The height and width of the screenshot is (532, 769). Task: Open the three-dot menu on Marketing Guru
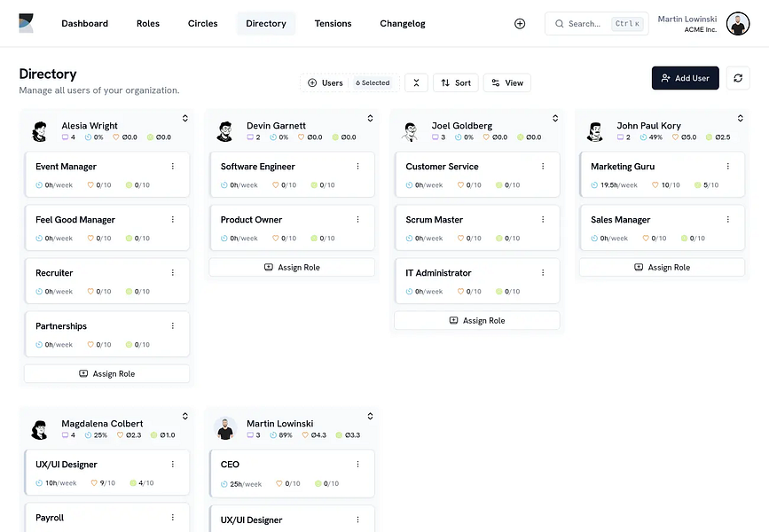pyautogui.click(x=728, y=166)
